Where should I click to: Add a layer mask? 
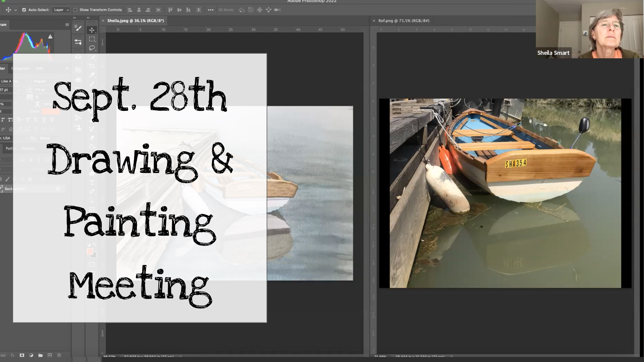point(22,355)
